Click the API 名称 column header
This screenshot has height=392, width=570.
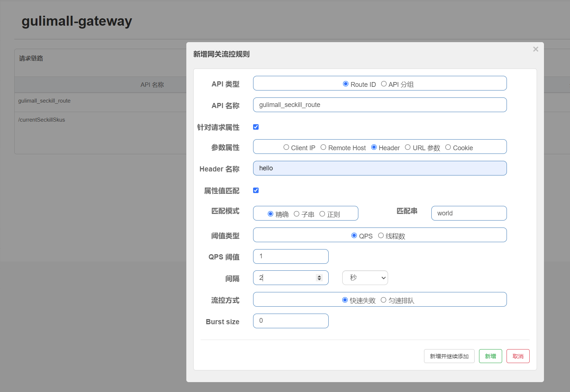(152, 85)
